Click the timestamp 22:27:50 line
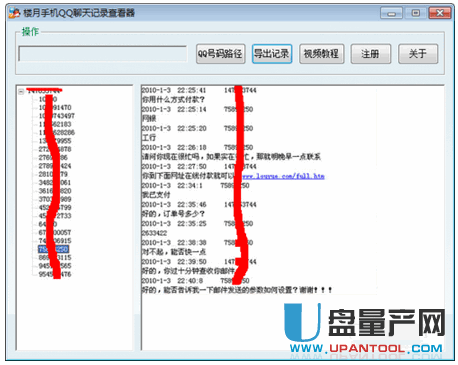 (x=199, y=166)
